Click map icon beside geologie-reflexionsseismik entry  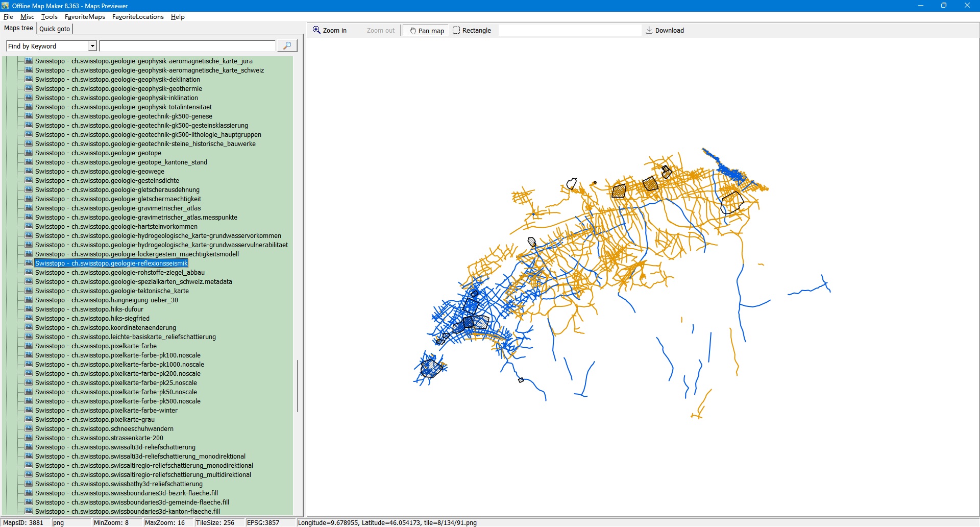click(x=29, y=263)
